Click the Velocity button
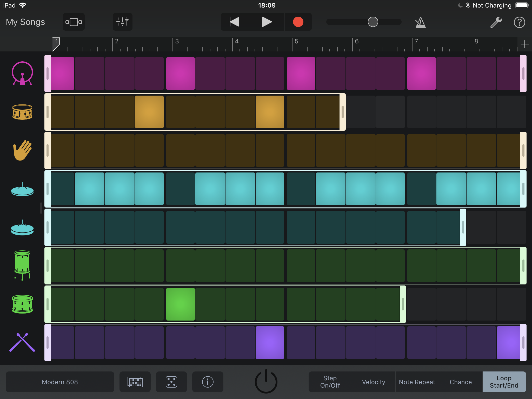Image resolution: width=532 pixels, height=399 pixels. [374, 382]
